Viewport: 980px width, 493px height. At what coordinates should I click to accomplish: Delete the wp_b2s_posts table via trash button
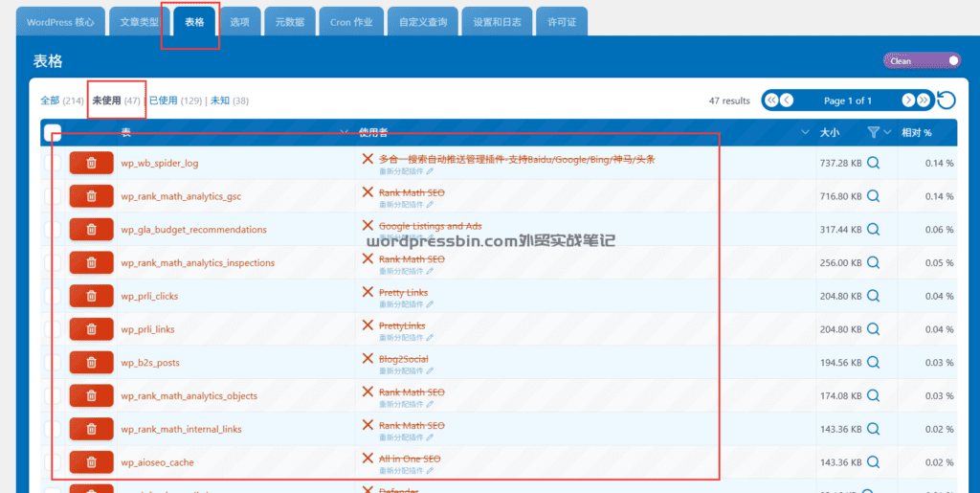pyautogui.click(x=91, y=363)
